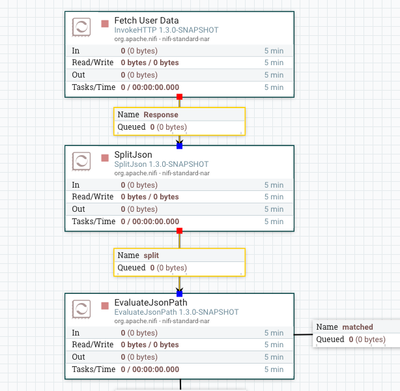The width and height of the screenshot is (400, 391).
Task: Select the Response connection queue box
Action: coord(179,121)
